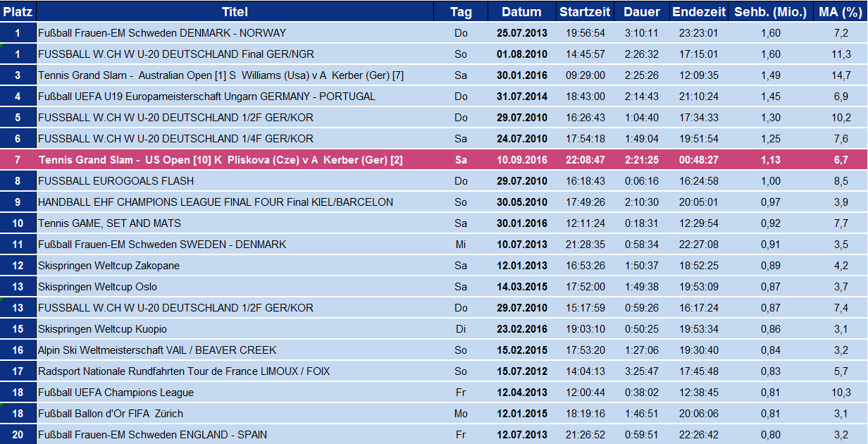Click date 15.02.2015
Viewport: 868px width, 444px height.
point(521,350)
